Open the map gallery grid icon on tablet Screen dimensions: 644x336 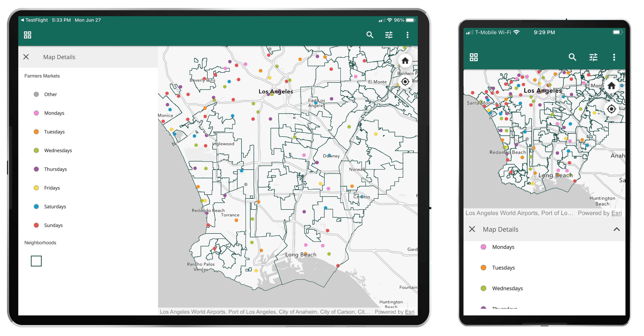(28, 35)
